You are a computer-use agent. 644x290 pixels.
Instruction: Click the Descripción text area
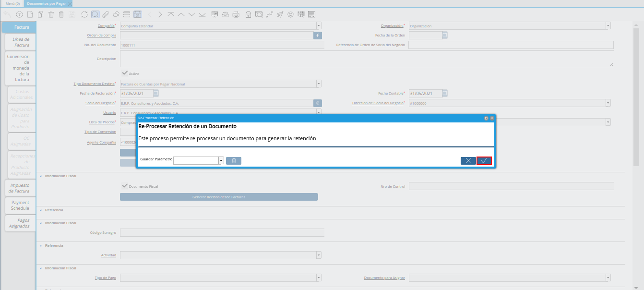367,59
